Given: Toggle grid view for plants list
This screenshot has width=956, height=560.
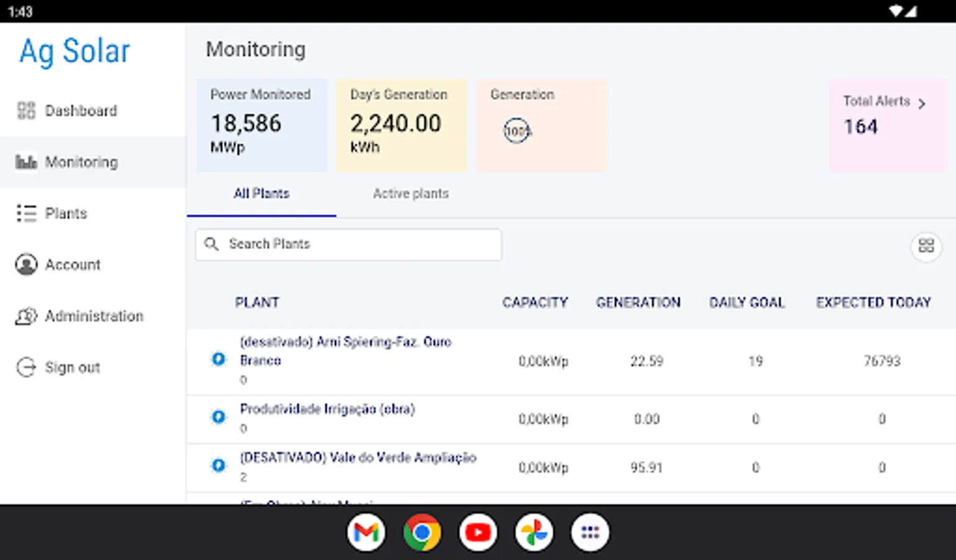Looking at the screenshot, I should pyautogui.click(x=926, y=246).
